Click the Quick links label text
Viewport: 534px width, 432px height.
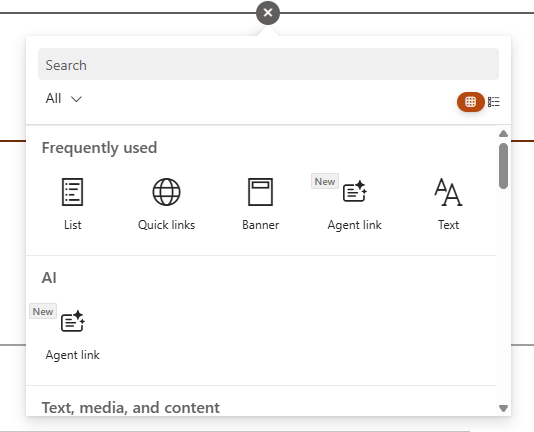pyautogui.click(x=166, y=225)
